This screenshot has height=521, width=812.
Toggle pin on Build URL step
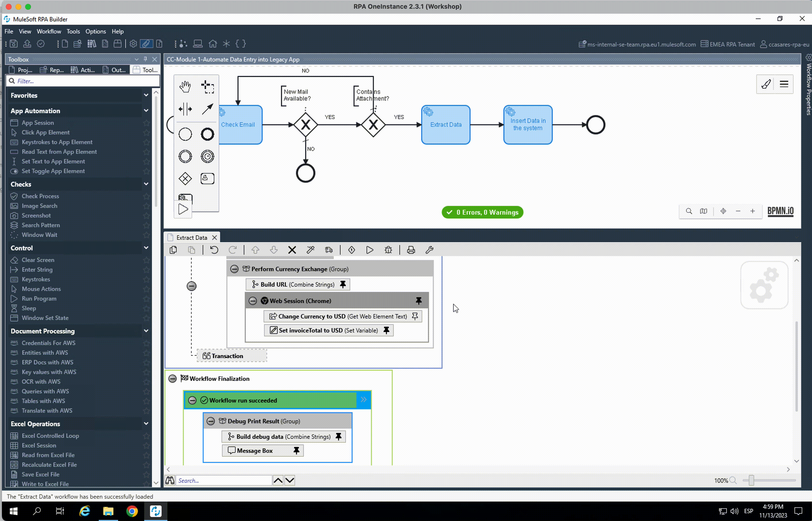click(x=343, y=284)
